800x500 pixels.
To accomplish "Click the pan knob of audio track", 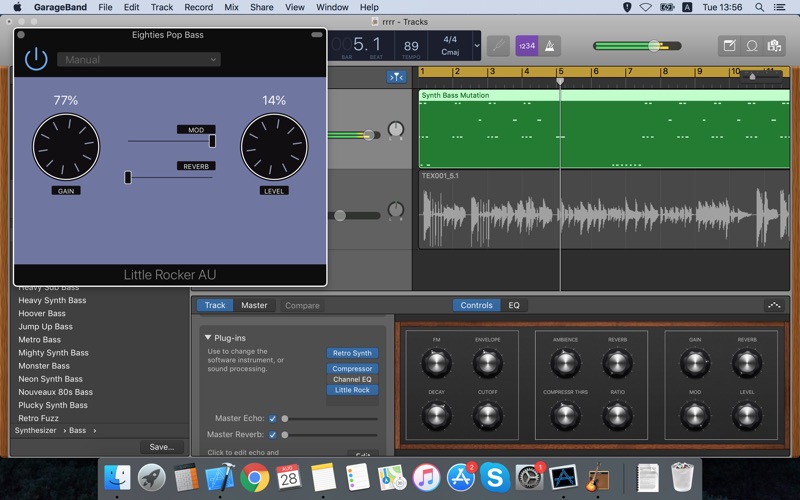I will pyautogui.click(x=396, y=210).
